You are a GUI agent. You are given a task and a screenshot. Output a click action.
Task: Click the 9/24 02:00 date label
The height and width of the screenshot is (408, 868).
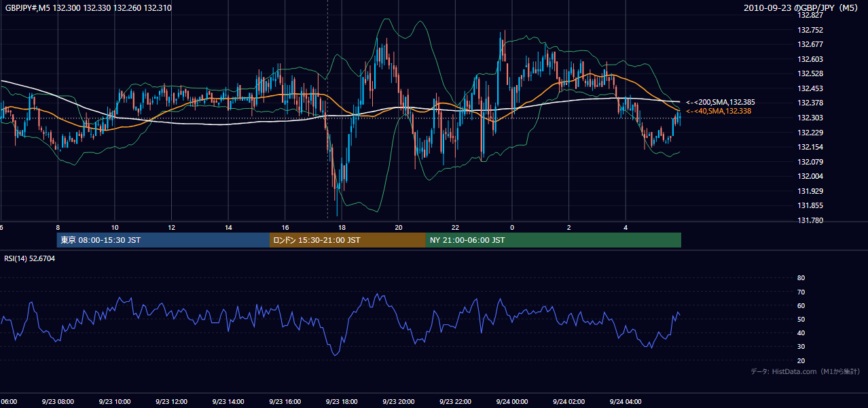click(x=568, y=402)
